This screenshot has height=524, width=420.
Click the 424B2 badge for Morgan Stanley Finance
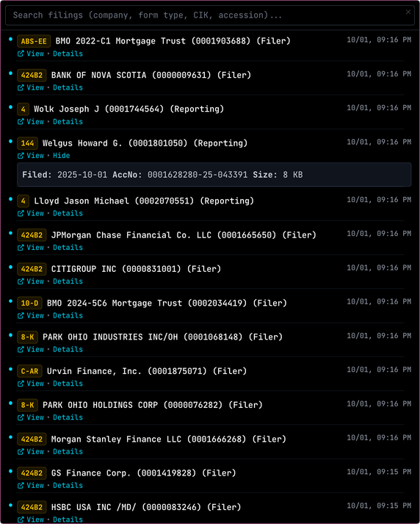point(32,439)
